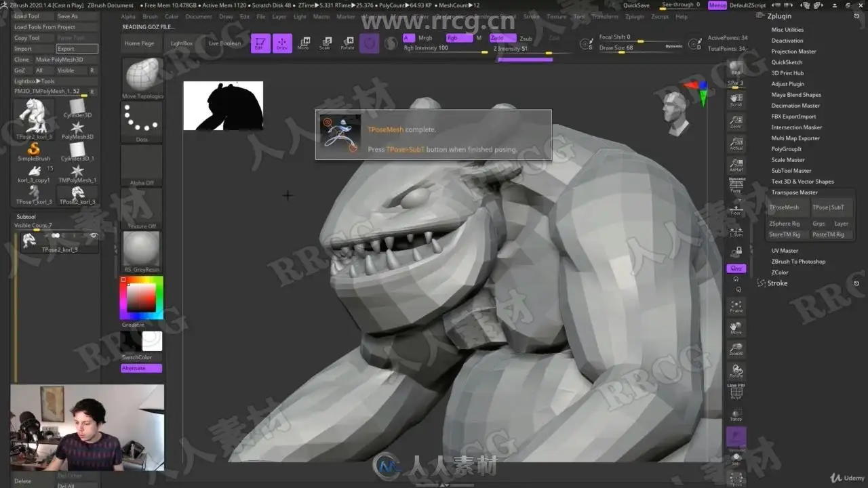Open the Move Topological brush picker
Image resolution: width=868 pixels, height=488 pixels.
(142, 79)
